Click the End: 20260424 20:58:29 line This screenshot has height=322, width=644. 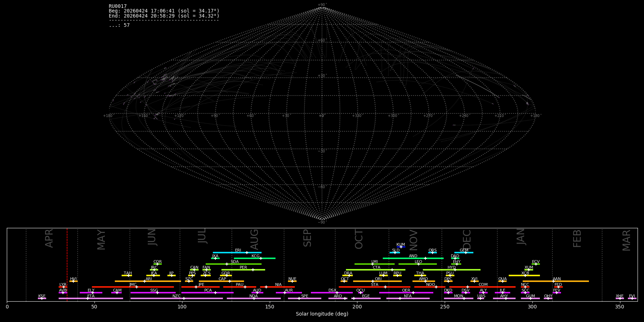coord(164,16)
